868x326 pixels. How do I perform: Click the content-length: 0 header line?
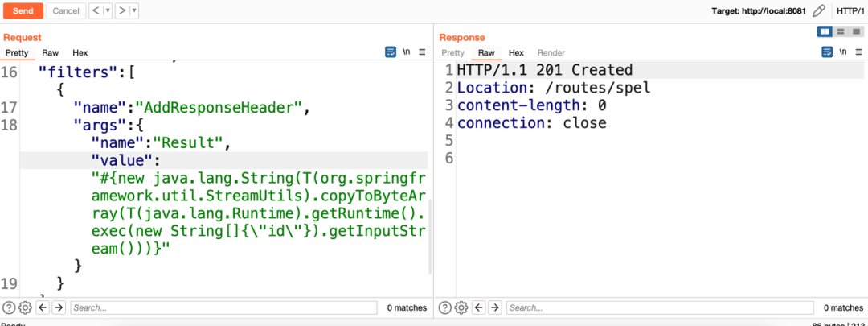[532, 105]
